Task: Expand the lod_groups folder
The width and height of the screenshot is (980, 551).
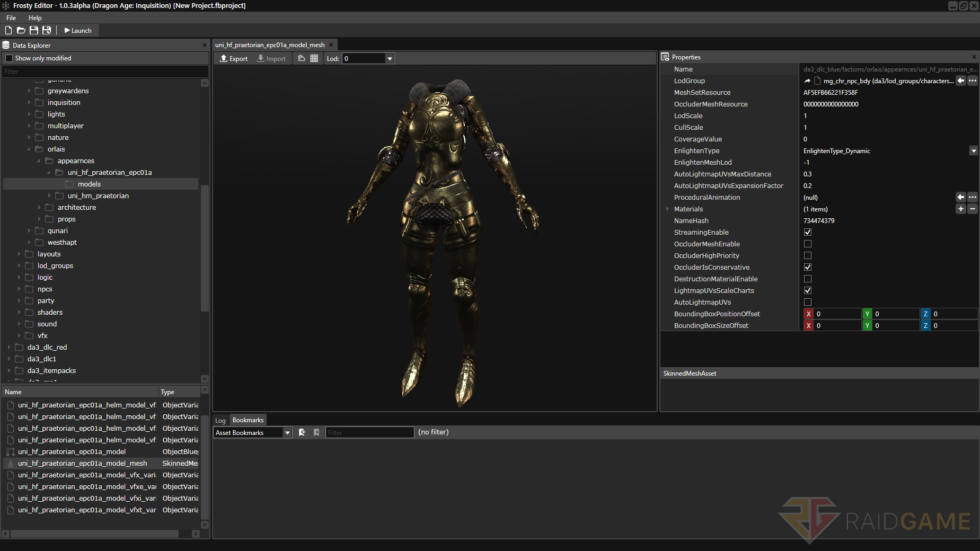Action: tap(19, 265)
